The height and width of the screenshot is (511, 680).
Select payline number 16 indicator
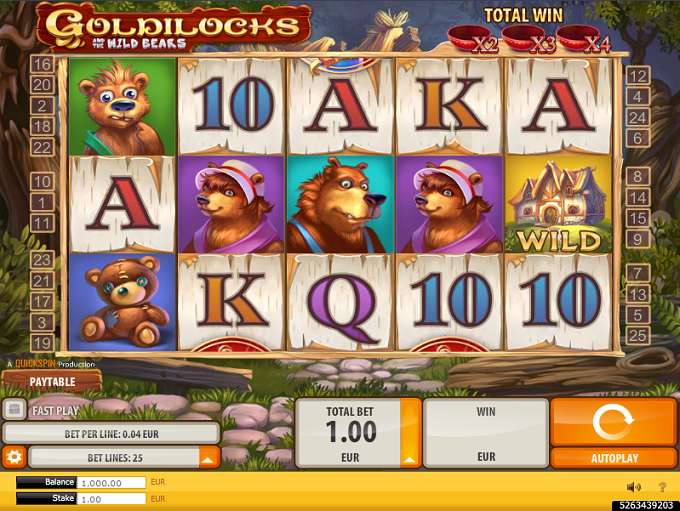[x=42, y=65]
